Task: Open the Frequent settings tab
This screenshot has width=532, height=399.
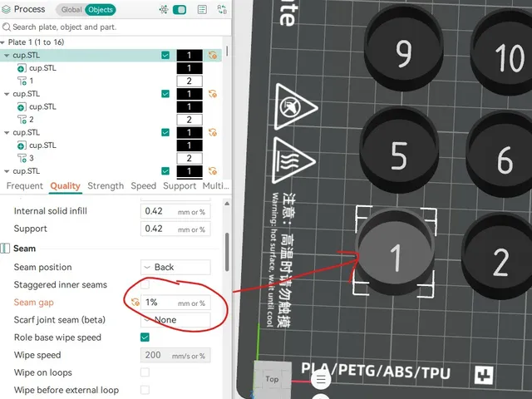Action: tap(24, 186)
